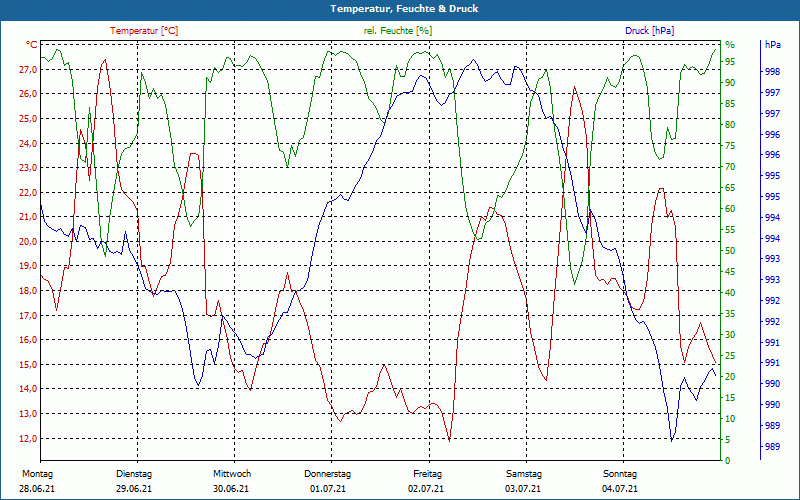Screen dimensions: 800x500
Task: Click the 16,0 temperature axis tick
Action: (28, 340)
